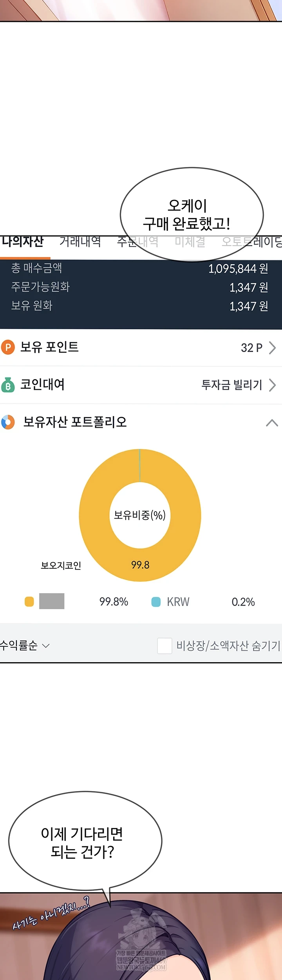Click the KRW teal legend marker
This screenshot has height=980, width=282.
point(156,602)
